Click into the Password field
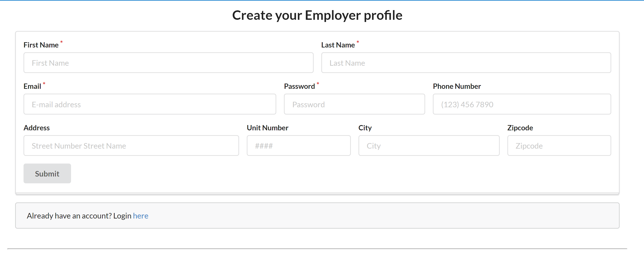This screenshot has width=644, height=253. [x=354, y=104]
